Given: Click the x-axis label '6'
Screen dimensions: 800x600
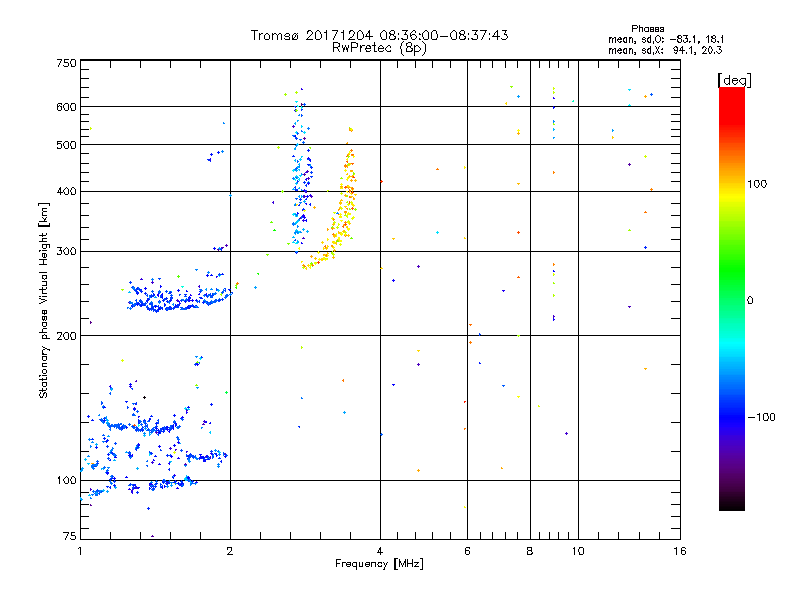Looking at the screenshot, I should (x=467, y=551).
